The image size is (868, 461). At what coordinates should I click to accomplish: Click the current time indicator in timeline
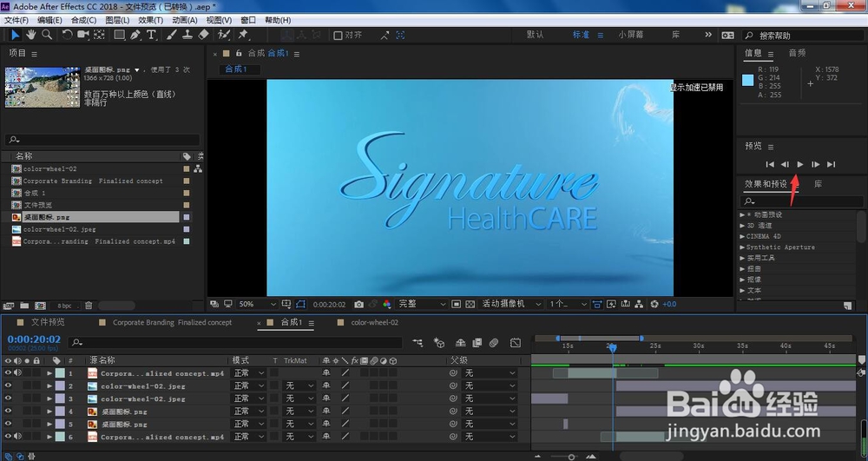[612, 347]
